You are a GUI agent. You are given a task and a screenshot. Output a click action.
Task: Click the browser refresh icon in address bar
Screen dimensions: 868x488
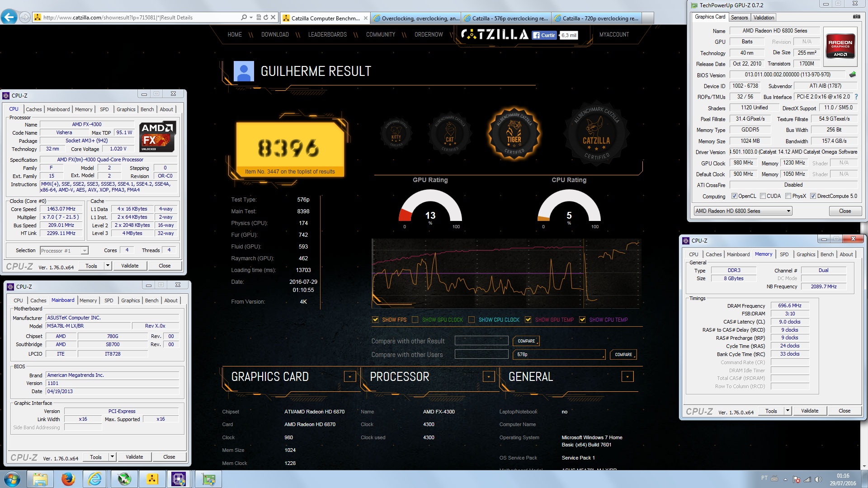[x=266, y=18]
